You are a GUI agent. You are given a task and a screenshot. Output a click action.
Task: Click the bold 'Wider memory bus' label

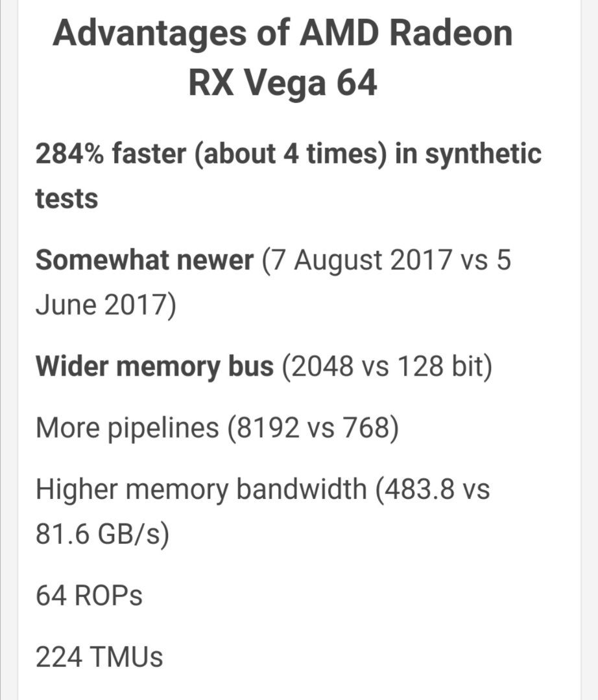point(154,367)
